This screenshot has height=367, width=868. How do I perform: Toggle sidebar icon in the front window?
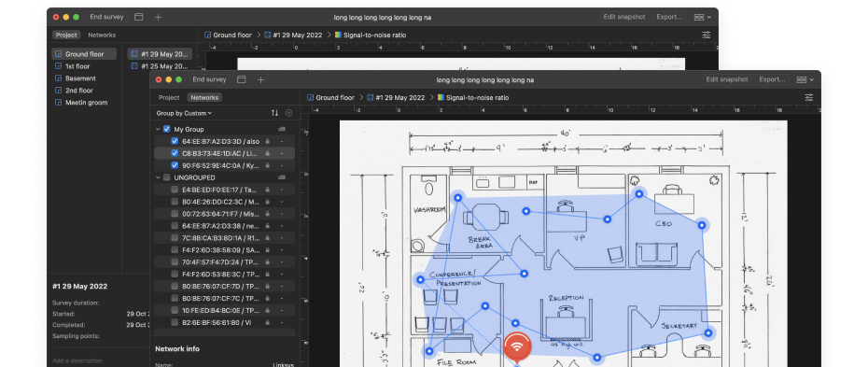point(242,79)
